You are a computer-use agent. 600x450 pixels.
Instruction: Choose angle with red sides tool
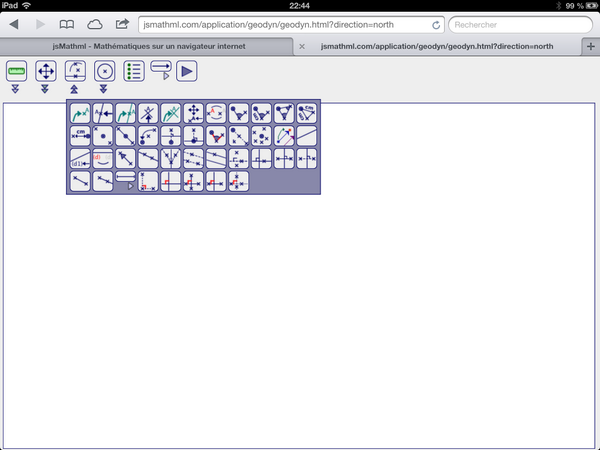click(216, 136)
